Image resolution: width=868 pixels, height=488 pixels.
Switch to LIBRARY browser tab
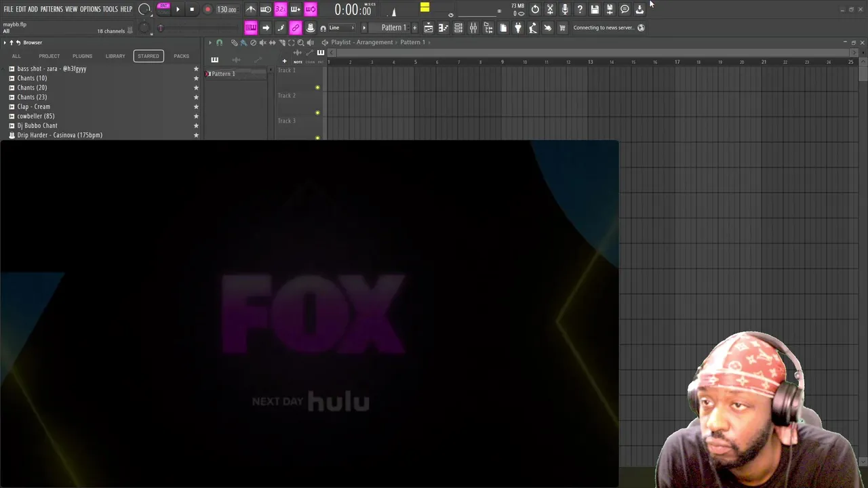click(115, 56)
